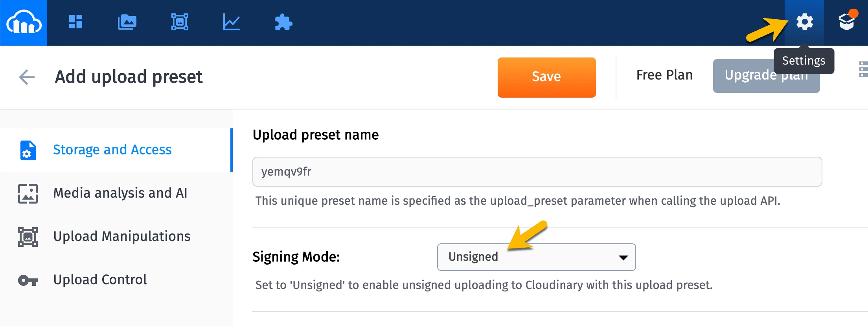
Task: Go back using the left arrow
Action: [27, 77]
